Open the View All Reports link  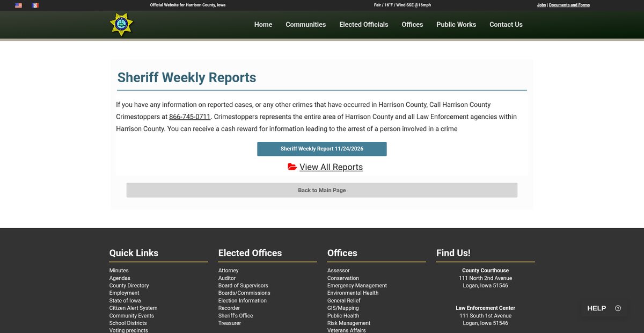(x=331, y=167)
